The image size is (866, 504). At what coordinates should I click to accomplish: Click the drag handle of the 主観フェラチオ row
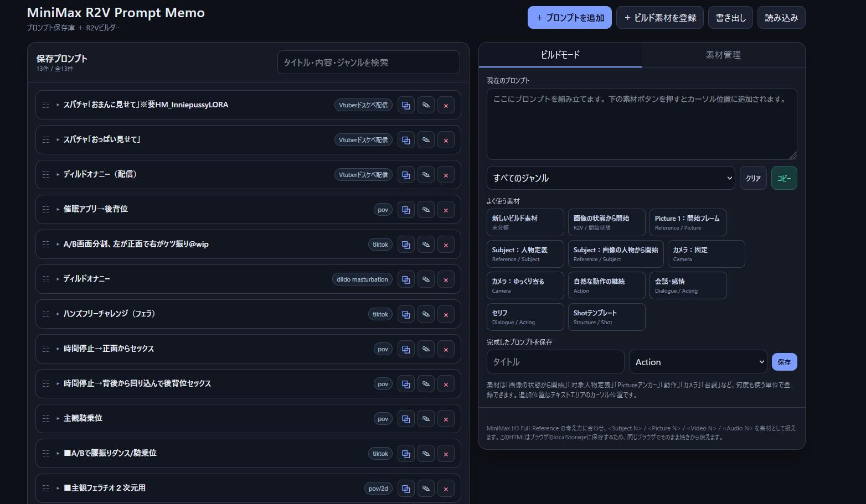coord(46,488)
